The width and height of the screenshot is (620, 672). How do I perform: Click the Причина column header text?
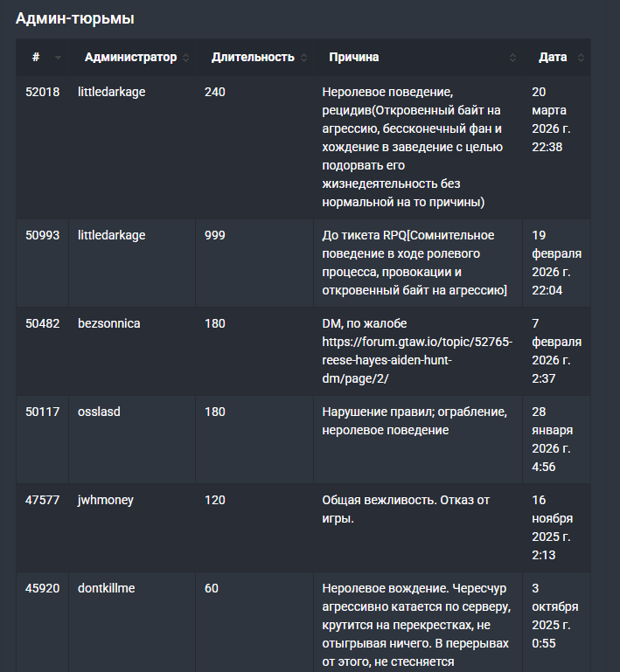point(354,58)
